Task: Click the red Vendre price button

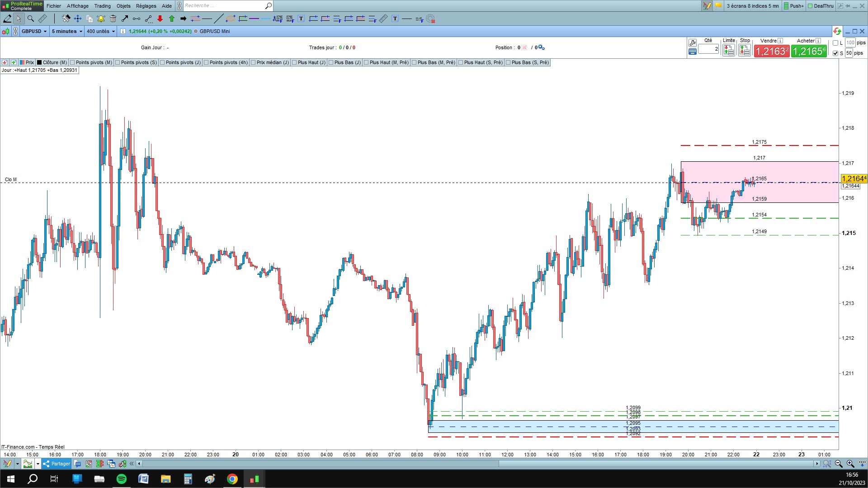Action: 771,51
